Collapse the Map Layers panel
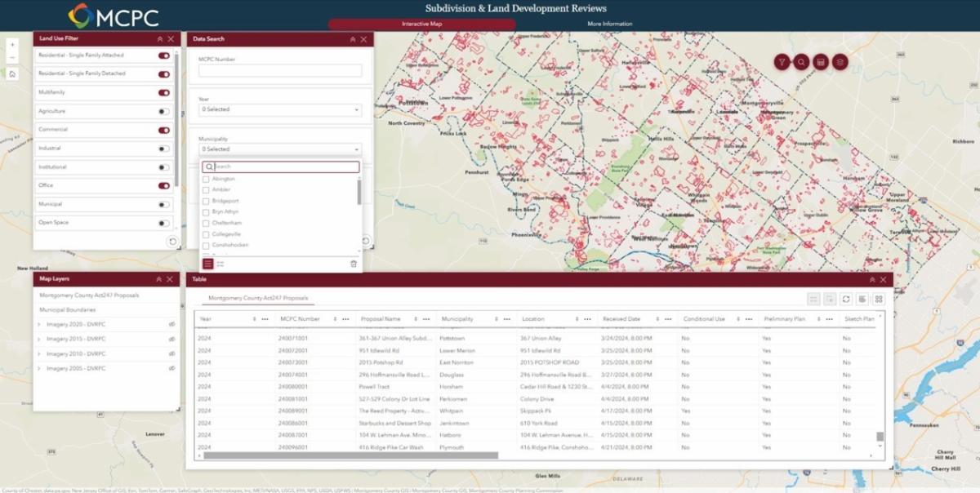Viewport: 980px width, 493px height. pos(160,279)
